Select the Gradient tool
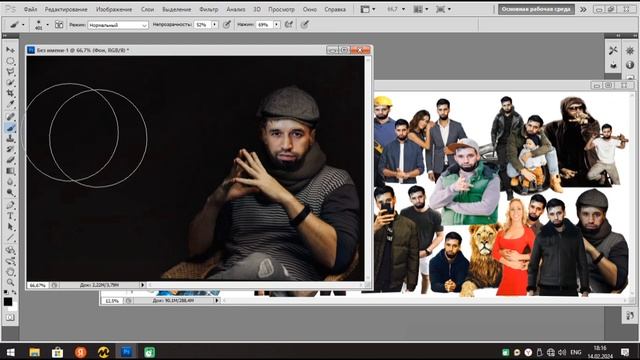This screenshot has width=640, height=360. pos(10,171)
